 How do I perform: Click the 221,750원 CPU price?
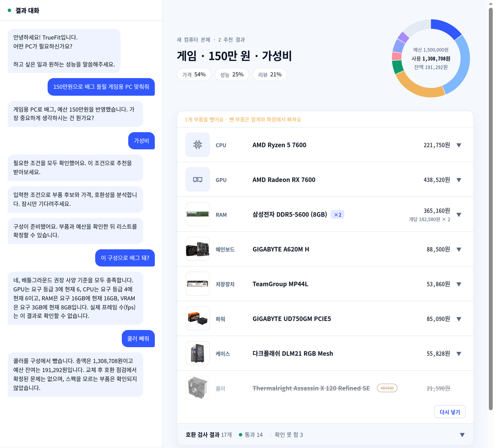click(437, 145)
